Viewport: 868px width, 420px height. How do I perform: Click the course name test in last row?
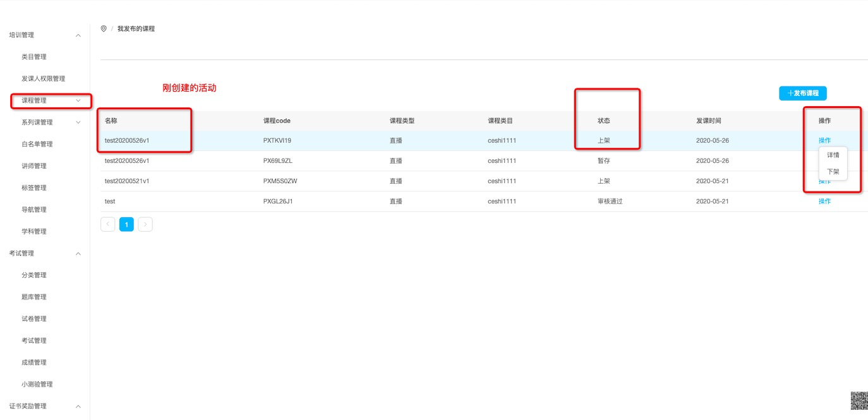tap(110, 201)
